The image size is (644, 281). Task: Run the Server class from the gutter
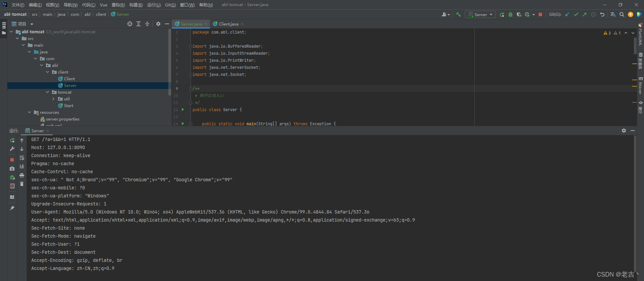(183, 109)
